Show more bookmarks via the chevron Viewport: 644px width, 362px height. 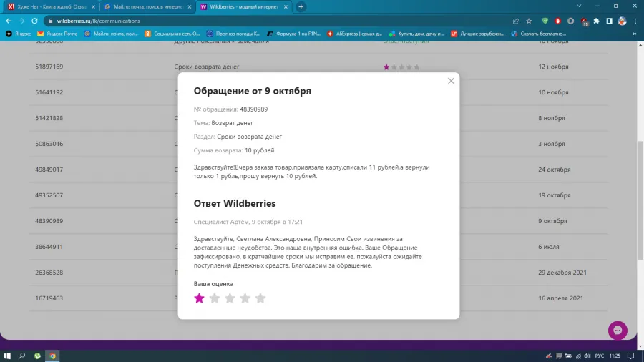click(x=635, y=34)
